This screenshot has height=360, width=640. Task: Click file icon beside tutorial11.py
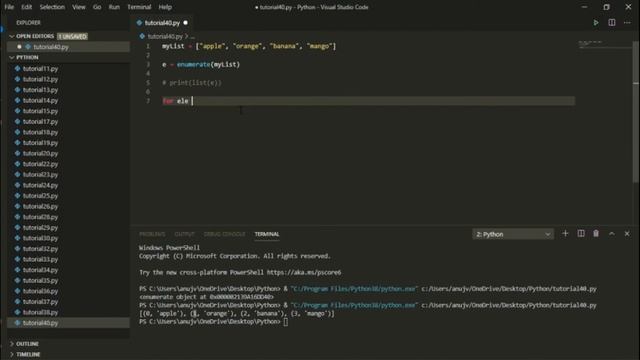(18, 69)
